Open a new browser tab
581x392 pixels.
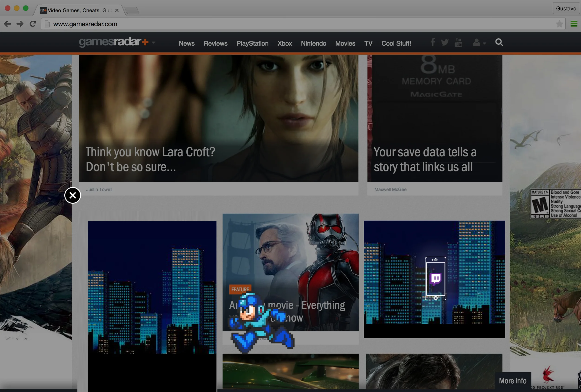click(x=132, y=10)
